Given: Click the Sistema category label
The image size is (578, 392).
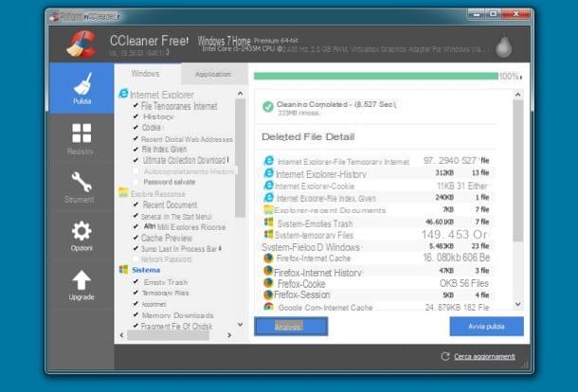Looking at the screenshot, I should [x=146, y=270].
